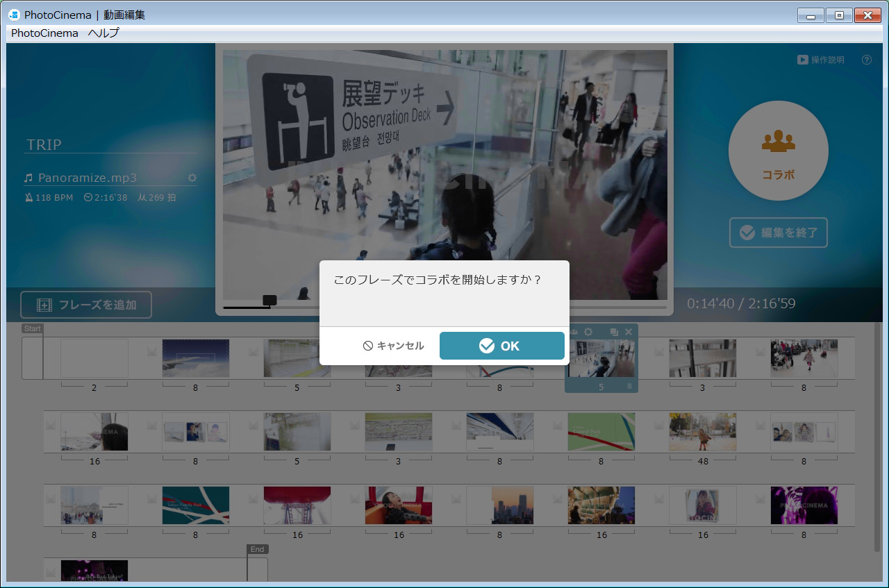The image size is (889, 588).
Task: Click the collab icon on selected phrase
Action: (x=574, y=332)
